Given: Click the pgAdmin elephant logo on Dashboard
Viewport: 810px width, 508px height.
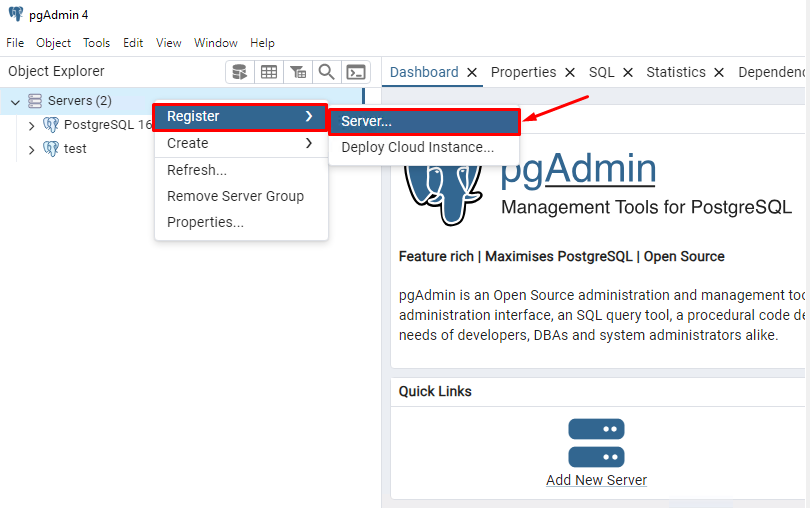Looking at the screenshot, I should (x=444, y=195).
